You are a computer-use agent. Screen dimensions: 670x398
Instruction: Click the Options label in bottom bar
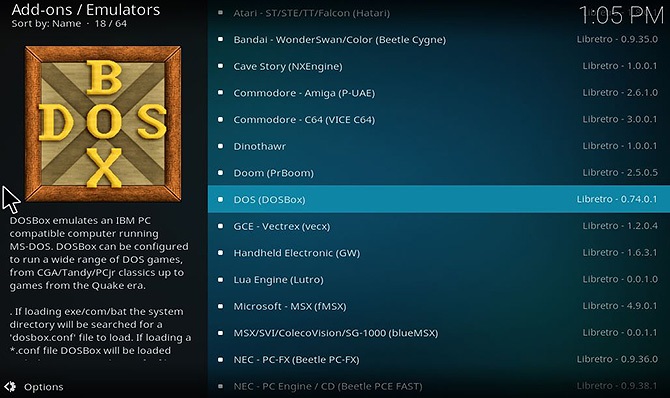pyautogui.click(x=44, y=387)
